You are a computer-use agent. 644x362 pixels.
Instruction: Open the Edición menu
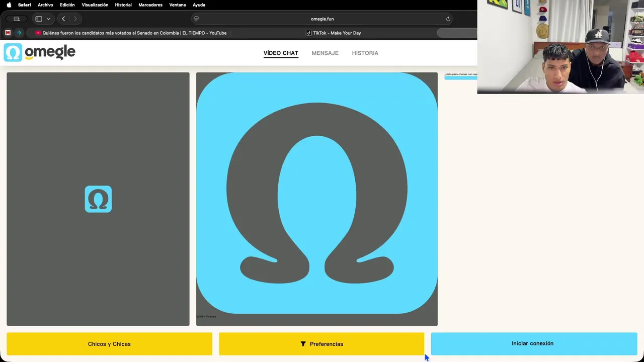click(x=67, y=5)
